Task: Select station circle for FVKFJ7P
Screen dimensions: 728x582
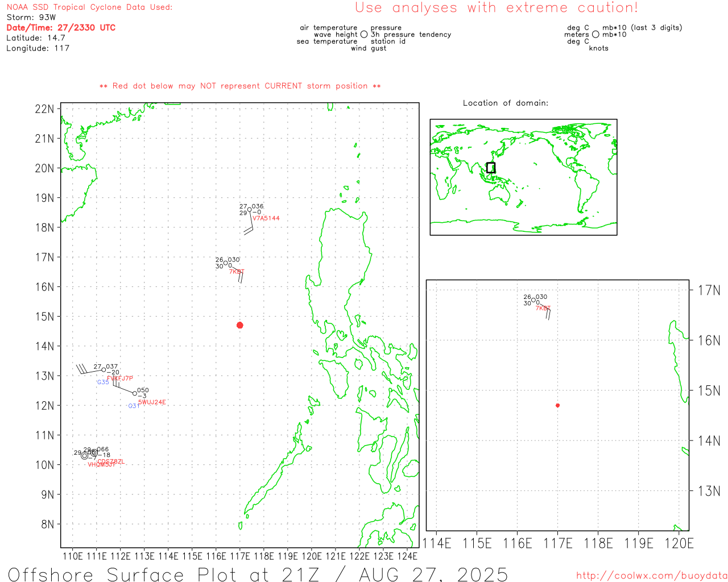Action: pyautogui.click(x=104, y=370)
